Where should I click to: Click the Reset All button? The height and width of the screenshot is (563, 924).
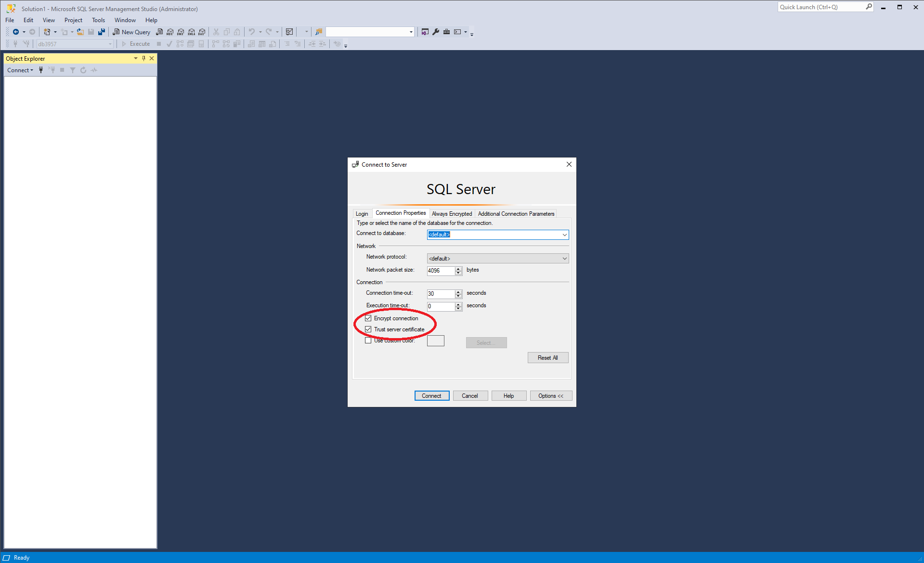click(548, 358)
